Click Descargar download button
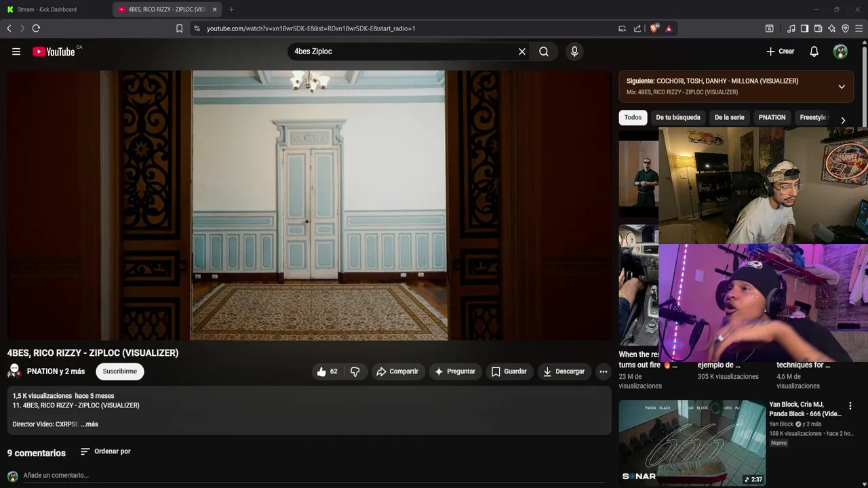This screenshot has height=488, width=868. [564, 371]
